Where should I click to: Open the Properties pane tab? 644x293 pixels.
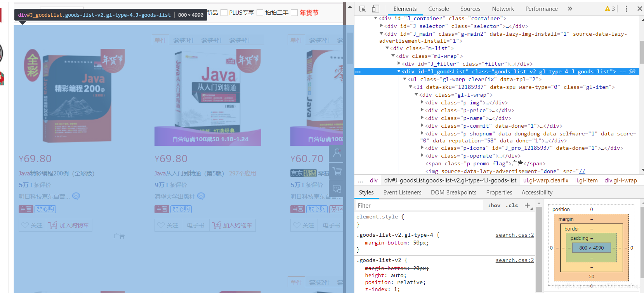tap(499, 192)
